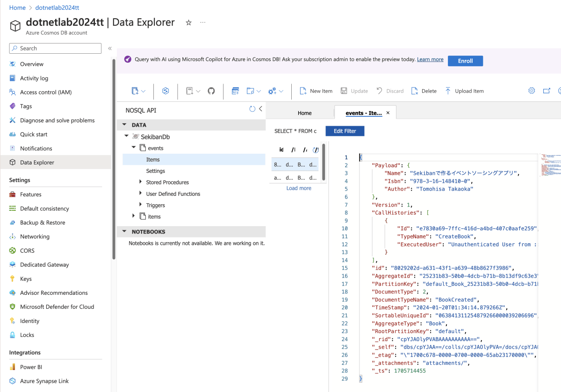Connect to GitHub icon
Viewport: 561px width, 392px height.
tap(211, 91)
